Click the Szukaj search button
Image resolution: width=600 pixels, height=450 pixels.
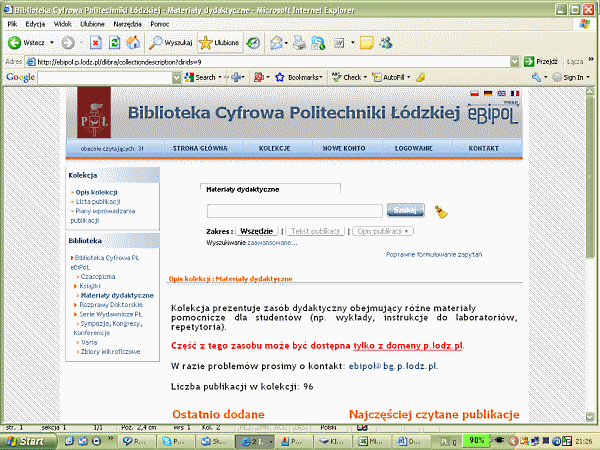coord(406,210)
